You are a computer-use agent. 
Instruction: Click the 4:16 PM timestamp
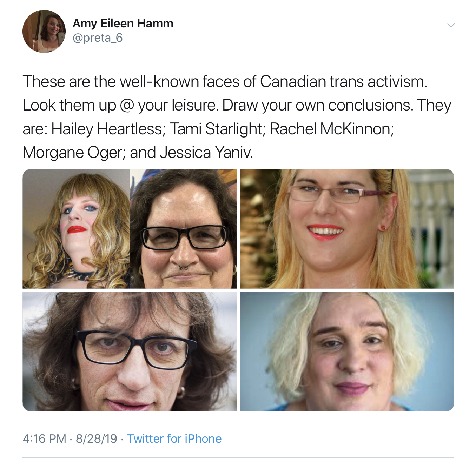(44, 438)
